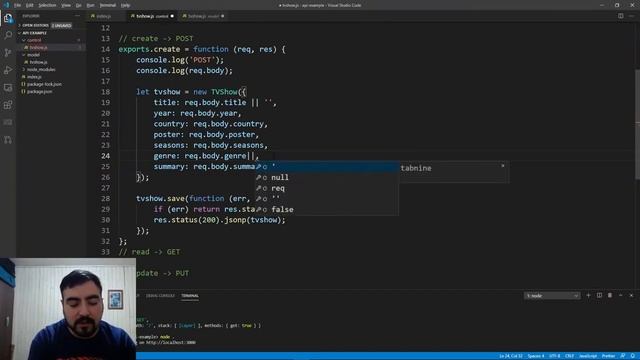640x360 pixels.
Task: Click the 2 UNSAVED badge in Open Editors
Action: click(61, 25)
